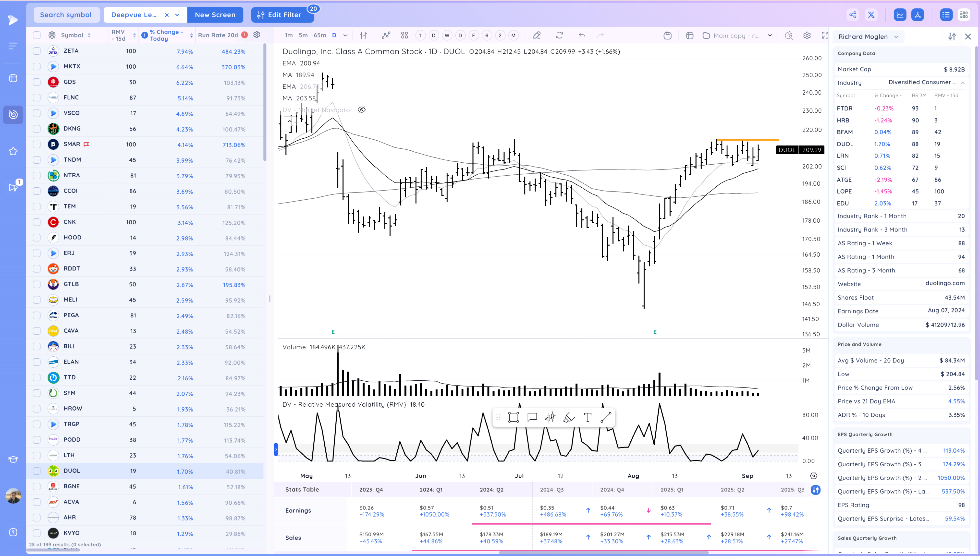Toggle DV Market Navigator visibility eye
This screenshot has height=556, width=980.
click(x=361, y=110)
